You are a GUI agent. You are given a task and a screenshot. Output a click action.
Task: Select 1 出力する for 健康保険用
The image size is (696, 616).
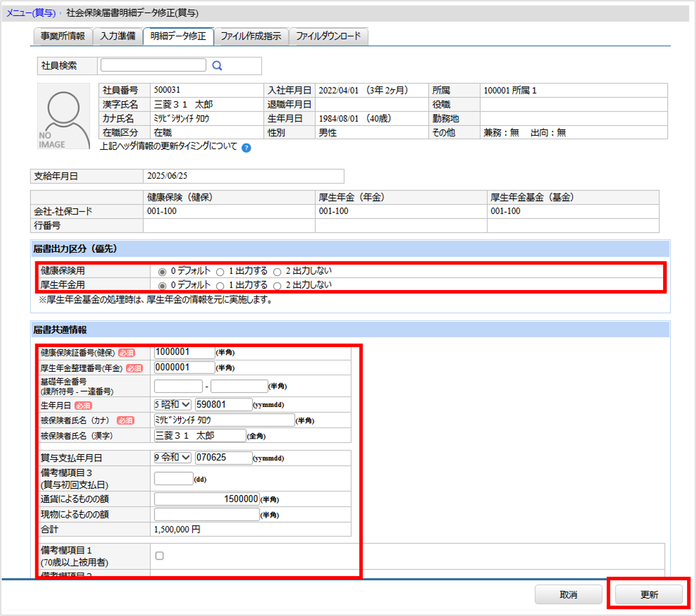point(220,272)
